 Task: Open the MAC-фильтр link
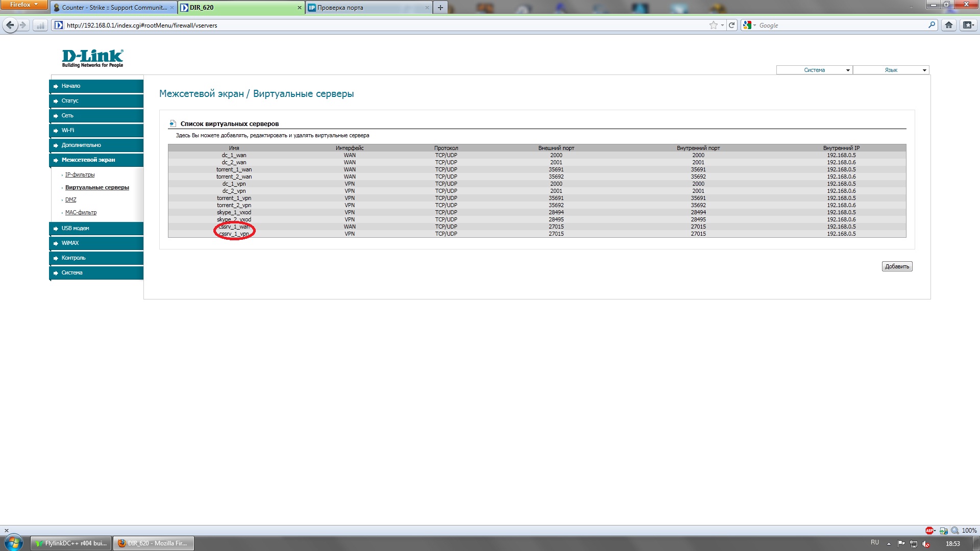pos(81,212)
